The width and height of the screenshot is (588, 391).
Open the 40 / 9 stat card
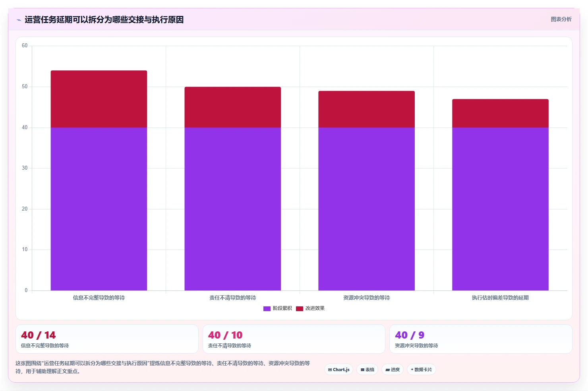coord(481,339)
